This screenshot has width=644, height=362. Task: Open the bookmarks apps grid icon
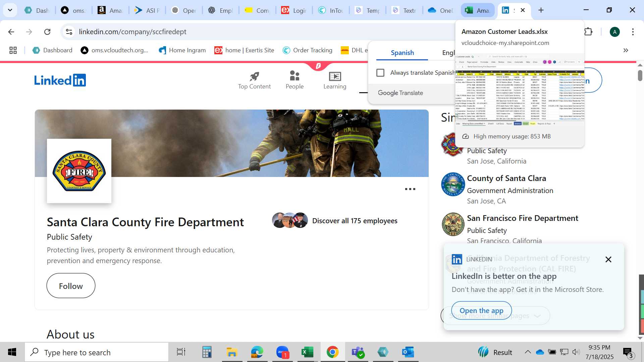point(13,50)
